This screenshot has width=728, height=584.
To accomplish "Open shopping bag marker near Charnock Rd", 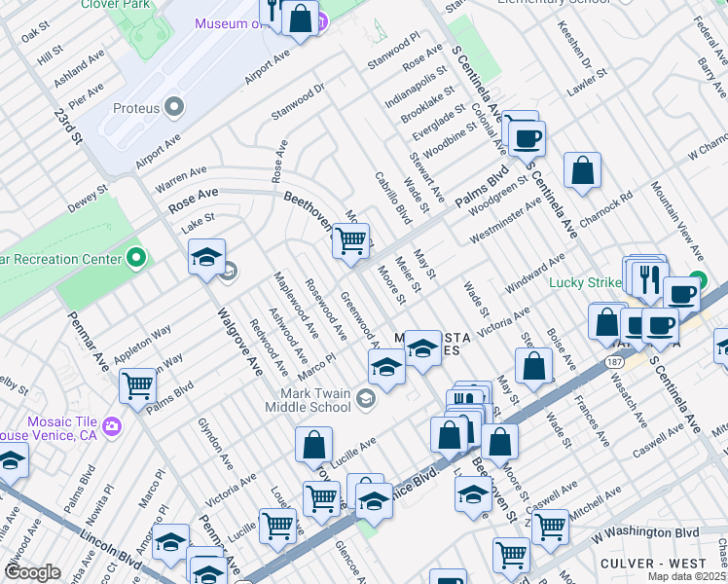I will click(582, 173).
